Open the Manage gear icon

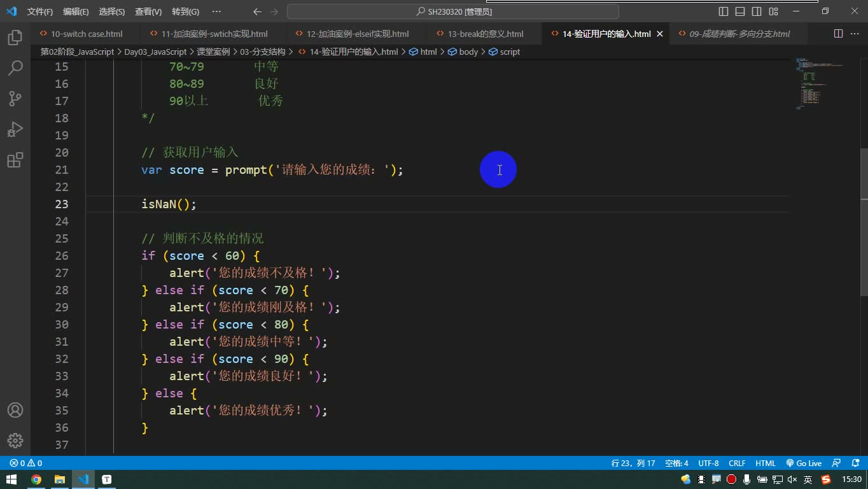click(15, 441)
